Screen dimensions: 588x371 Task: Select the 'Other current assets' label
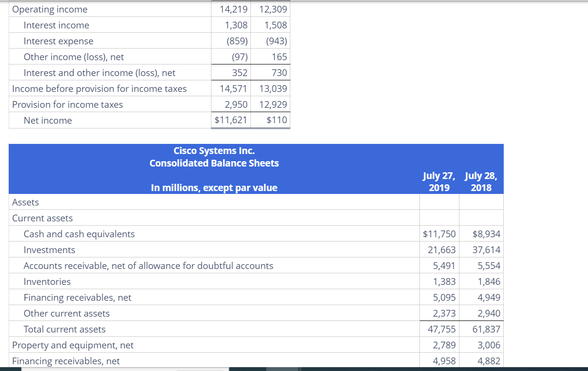[67, 313]
